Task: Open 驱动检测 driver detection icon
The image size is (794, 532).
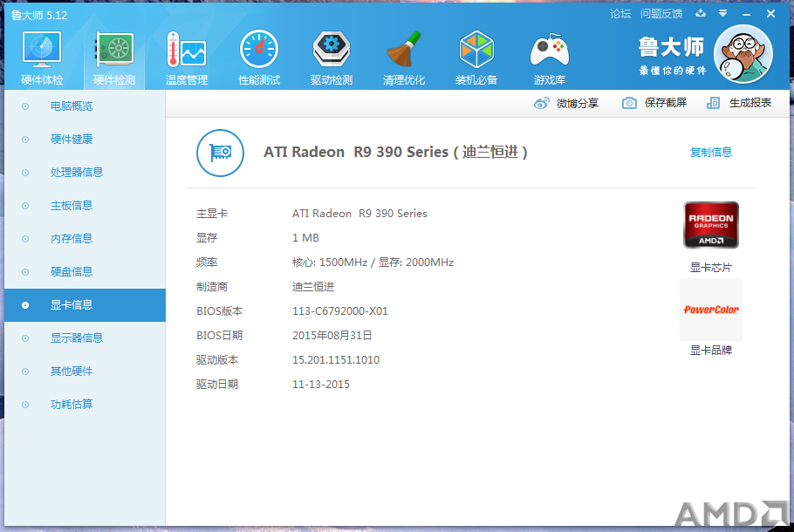Action: 332,50
